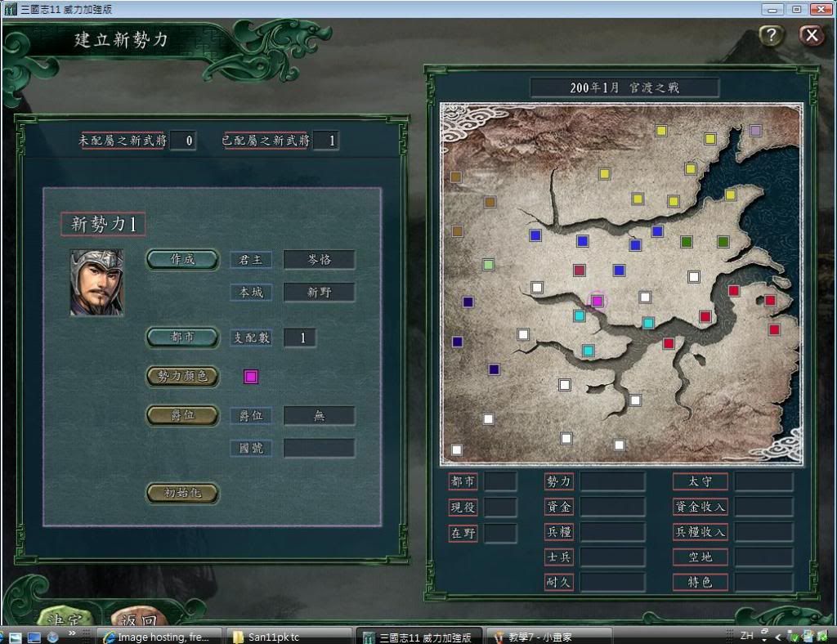
Task: Click the 本城 label
Action: 251,293
